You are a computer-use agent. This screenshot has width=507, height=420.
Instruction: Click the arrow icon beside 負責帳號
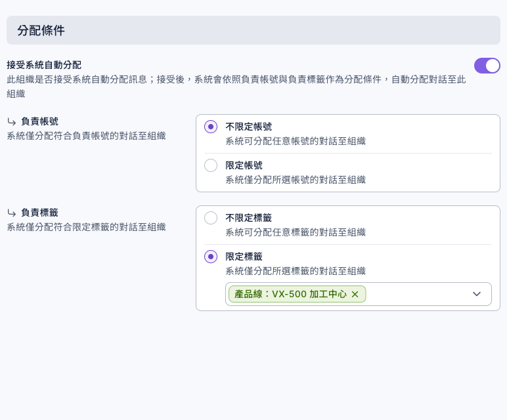coord(12,122)
